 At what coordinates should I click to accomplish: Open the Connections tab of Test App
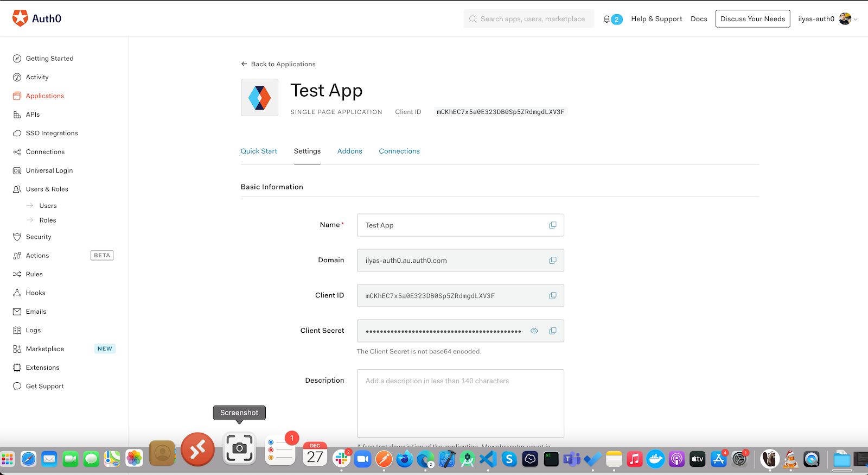click(399, 151)
